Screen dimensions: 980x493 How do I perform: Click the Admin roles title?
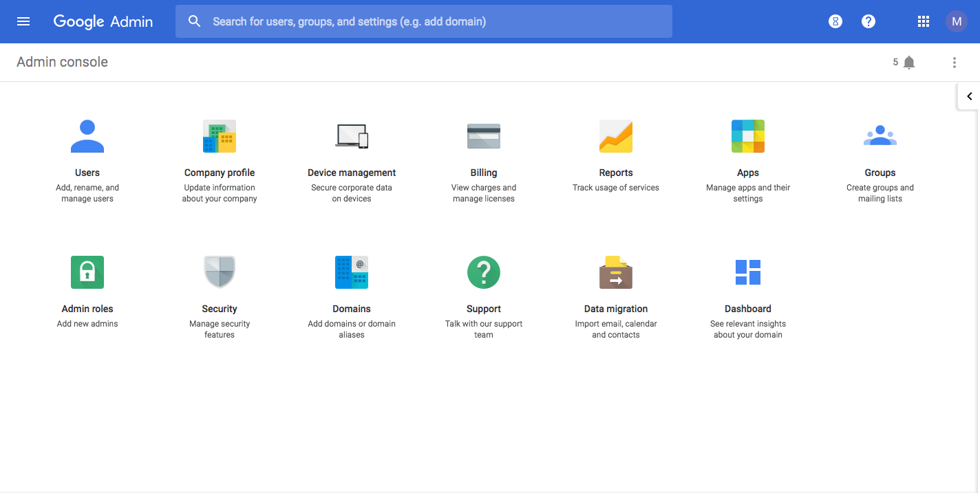87,309
